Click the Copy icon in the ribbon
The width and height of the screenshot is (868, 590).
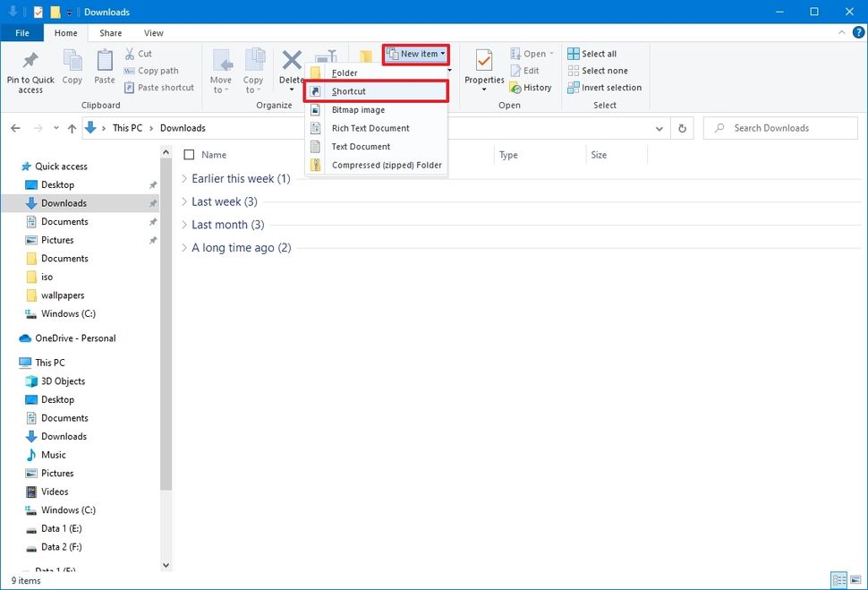tap(72, 64)
